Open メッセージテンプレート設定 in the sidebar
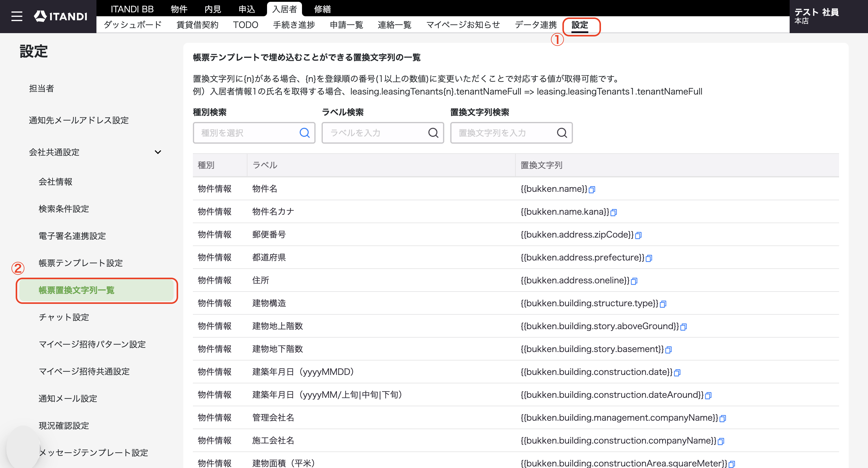Viewport: 868px width, 468px height. click(94, 453)
